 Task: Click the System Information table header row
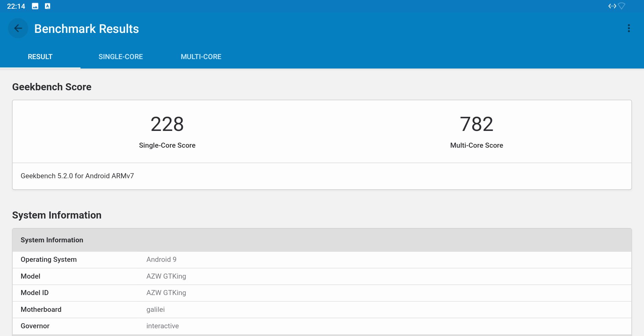tap(322, 240)
